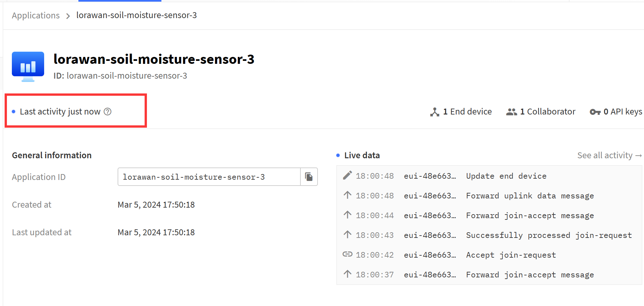
Task: Click the API keys key icon
Action: coord(595,112)
